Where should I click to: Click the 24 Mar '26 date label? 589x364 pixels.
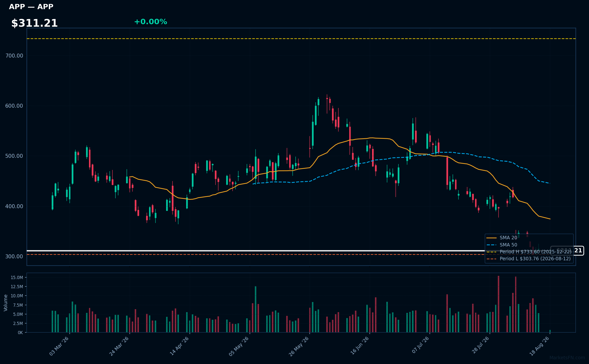(x=119, y=346)
